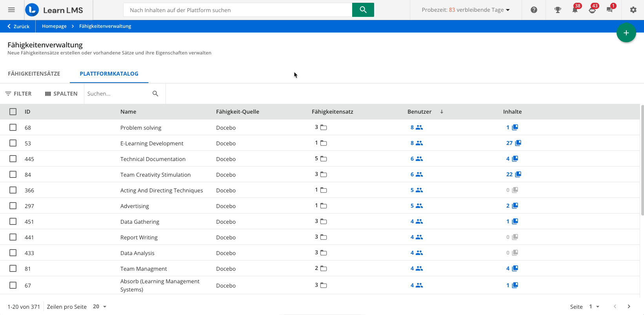
Task: Select the PLATTFORMKATALOG tab
Action: 109,74
